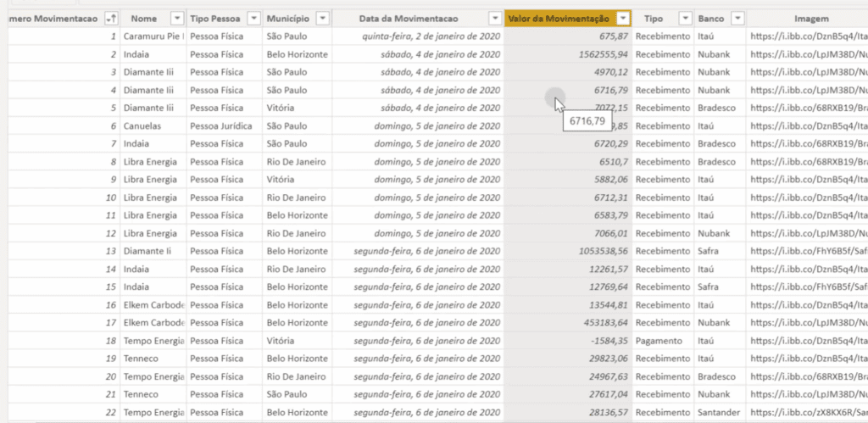Click 'Vitória' município cell in row 9
868x423 pixels.
tap(298, 180)
